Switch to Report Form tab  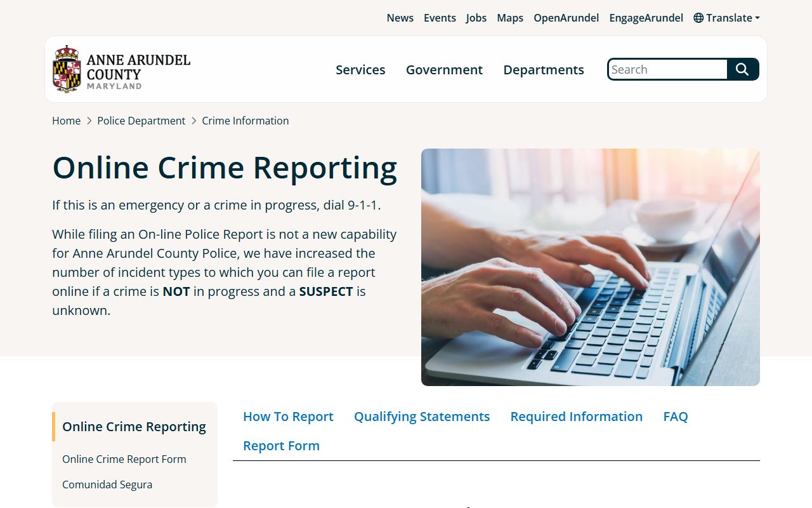pos(281,446)
